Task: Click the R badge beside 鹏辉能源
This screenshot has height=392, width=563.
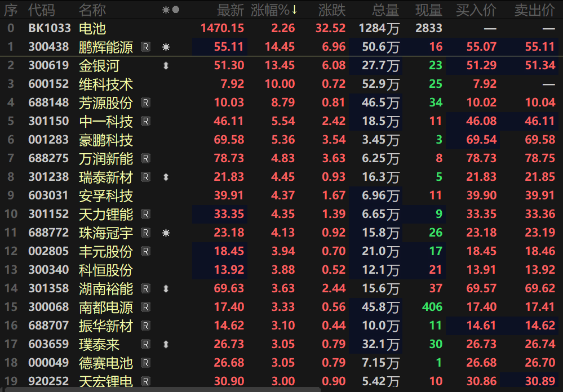Action: click(x=145, y=47)
